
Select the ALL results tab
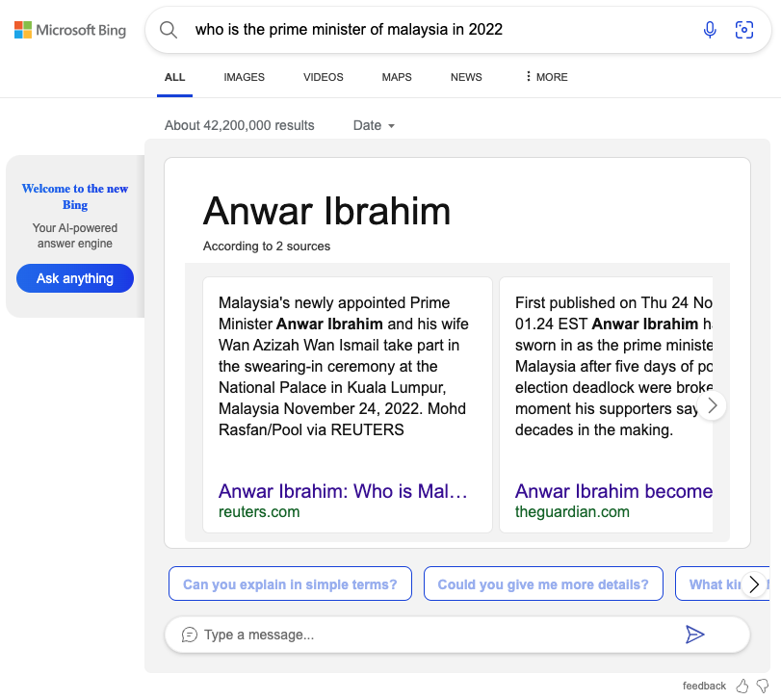pyautogui.click(x=175, y=77)
